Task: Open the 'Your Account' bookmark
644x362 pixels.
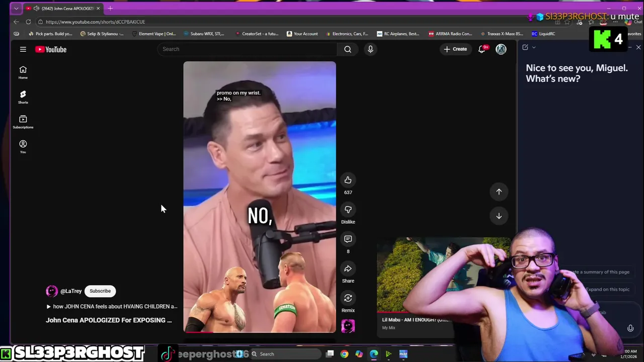Action: (x=302, y=34)
